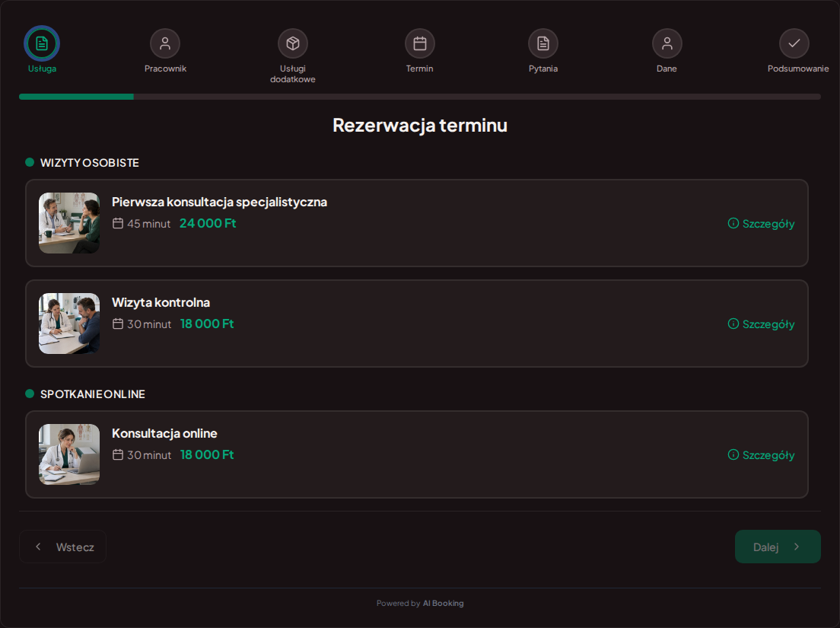Click the WIZYTY OSOBISTE section heading
840x628 pixels.
click(90, 163)
